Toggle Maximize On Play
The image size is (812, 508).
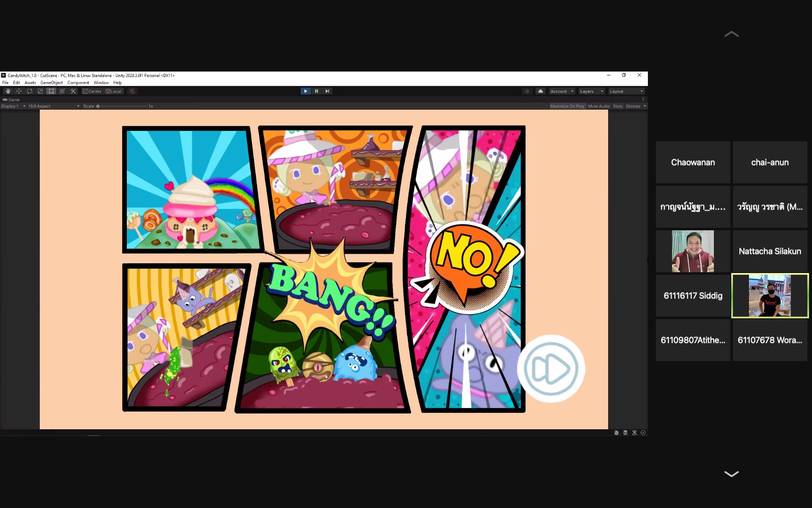(x=567, y=106)
